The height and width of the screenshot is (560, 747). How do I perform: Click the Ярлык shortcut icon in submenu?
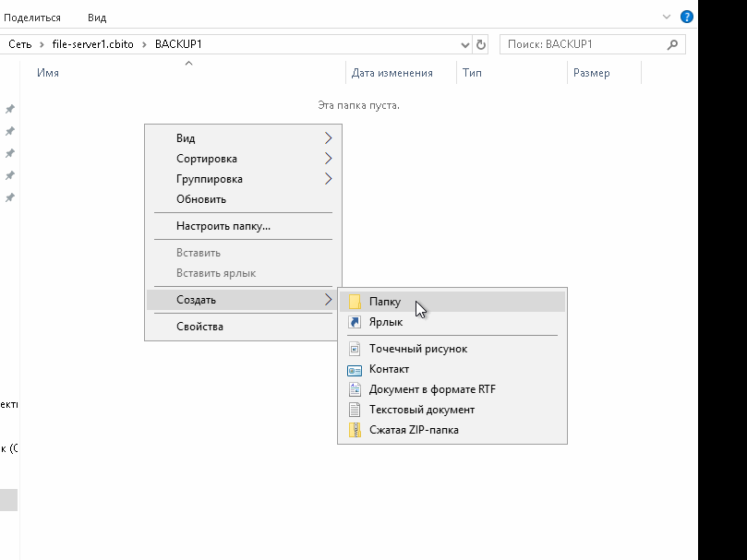pos(355,322)
